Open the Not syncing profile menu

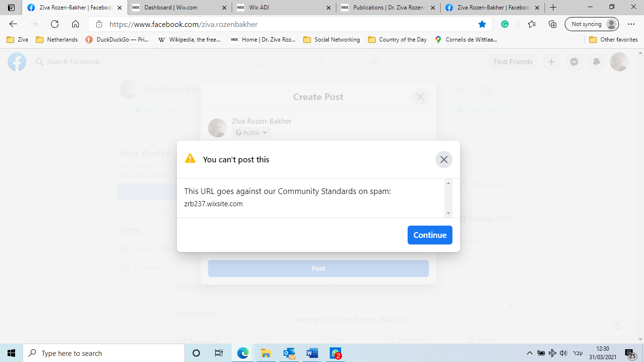coord(592,23)
